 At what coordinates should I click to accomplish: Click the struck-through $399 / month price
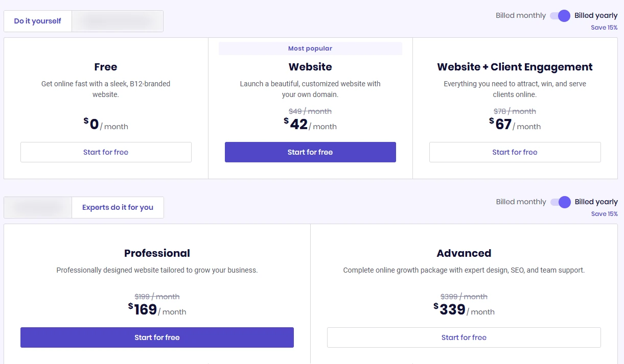464,297
